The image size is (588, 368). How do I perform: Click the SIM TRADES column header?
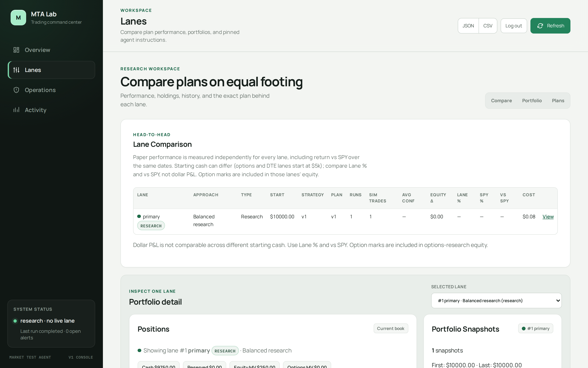tap(377, 198)
